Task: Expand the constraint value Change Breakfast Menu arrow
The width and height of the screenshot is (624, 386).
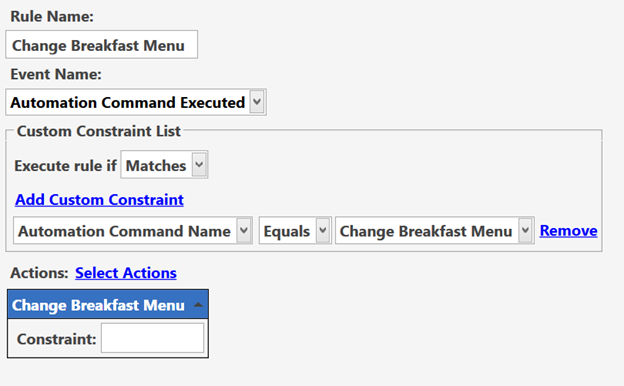Action: click(525, 231)
